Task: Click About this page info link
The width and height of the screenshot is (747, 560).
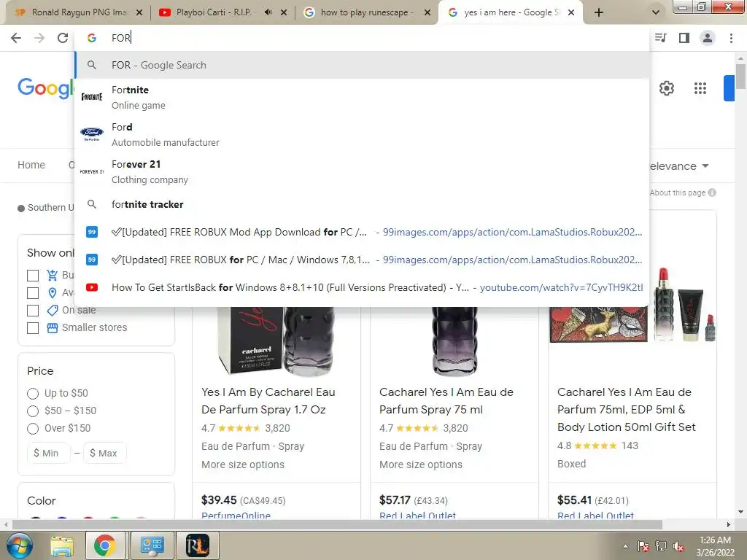Action: coord(683,192)
